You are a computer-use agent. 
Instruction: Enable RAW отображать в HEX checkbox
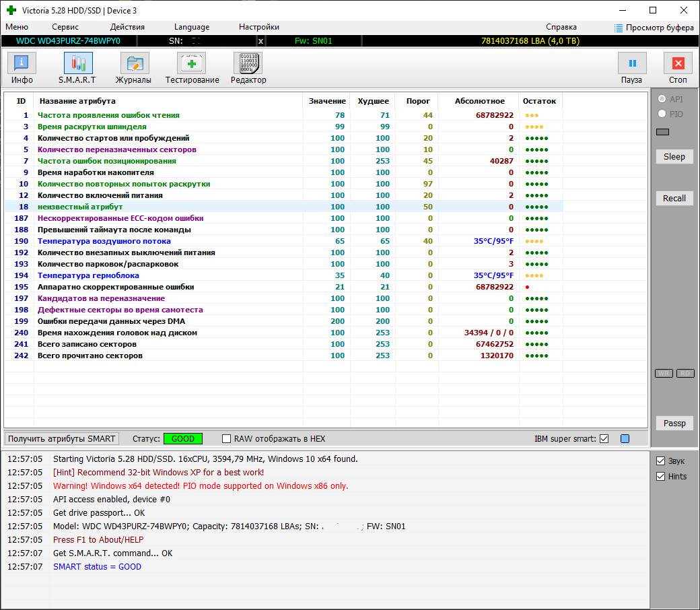click(227, 439)
